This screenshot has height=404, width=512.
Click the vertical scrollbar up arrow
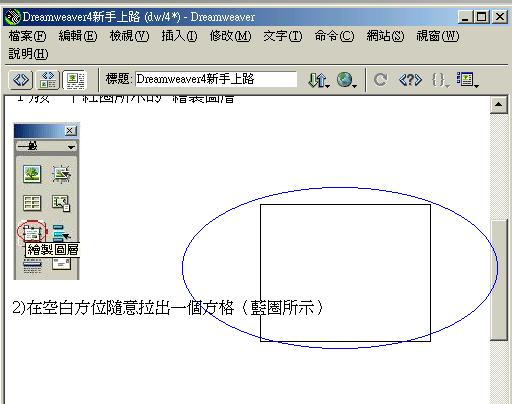[x=499, y=105]
